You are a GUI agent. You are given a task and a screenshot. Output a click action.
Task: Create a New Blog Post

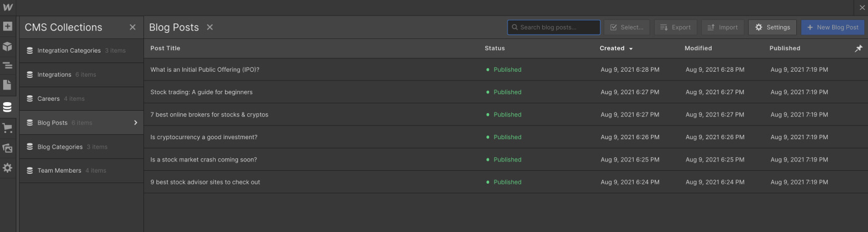tap(833, 27)
